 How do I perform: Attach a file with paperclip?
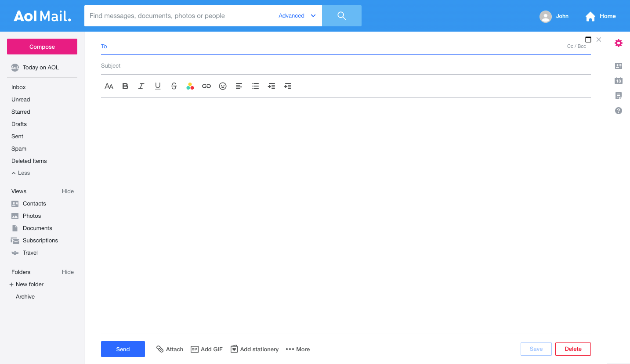[170, 349]
